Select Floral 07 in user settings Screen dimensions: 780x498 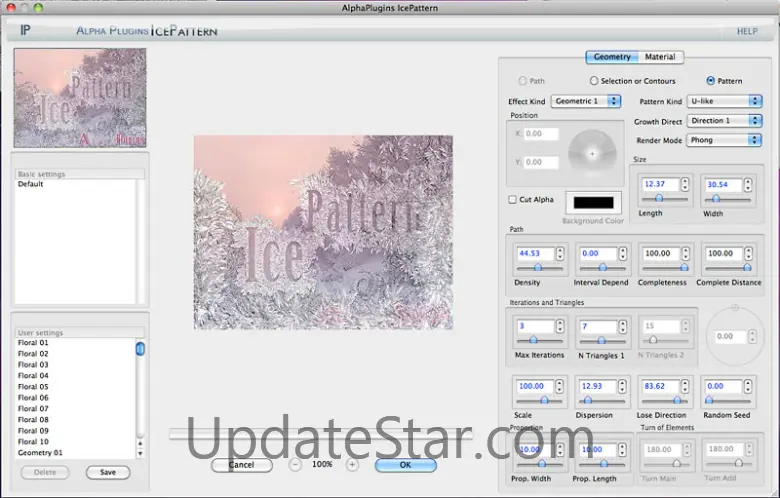click(x=76, y=408)
